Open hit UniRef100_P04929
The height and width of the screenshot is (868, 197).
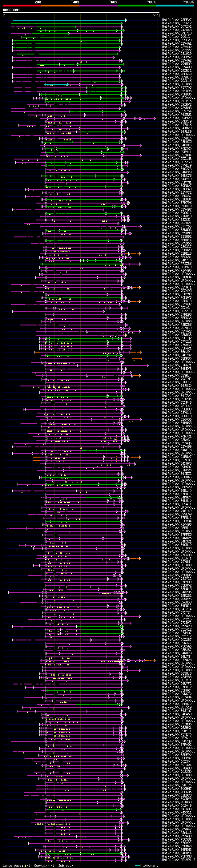coord(177,118)
